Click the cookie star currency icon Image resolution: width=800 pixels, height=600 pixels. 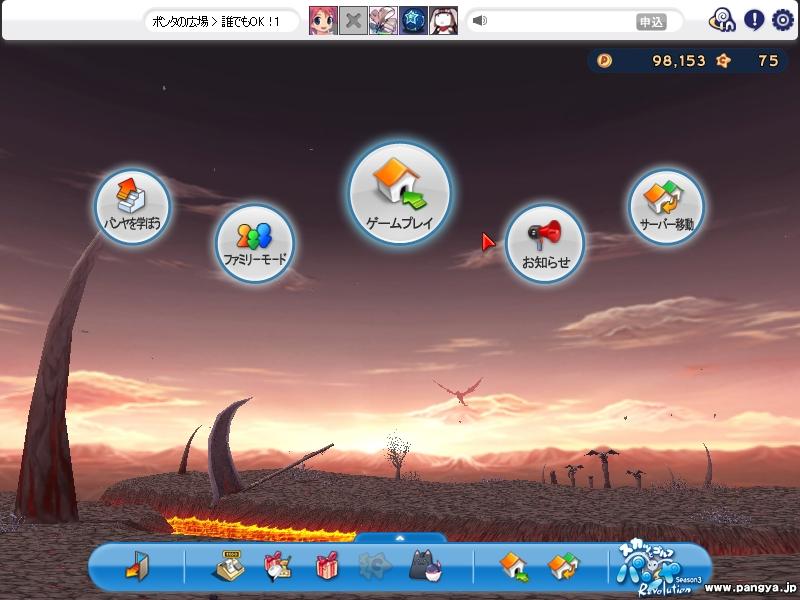pyautogui.click(x=723, y=61)
